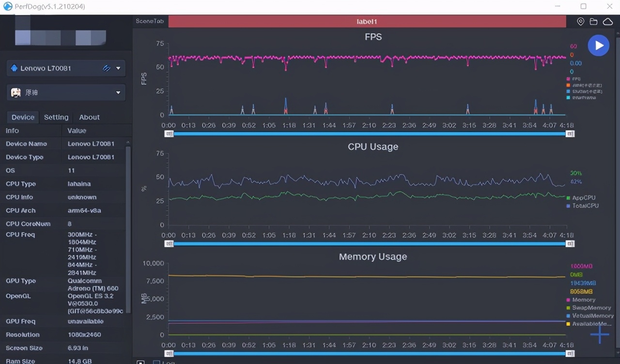620x364 pixels.
Task: Select the CPU CoreNum row label
Action: [28, 224]
